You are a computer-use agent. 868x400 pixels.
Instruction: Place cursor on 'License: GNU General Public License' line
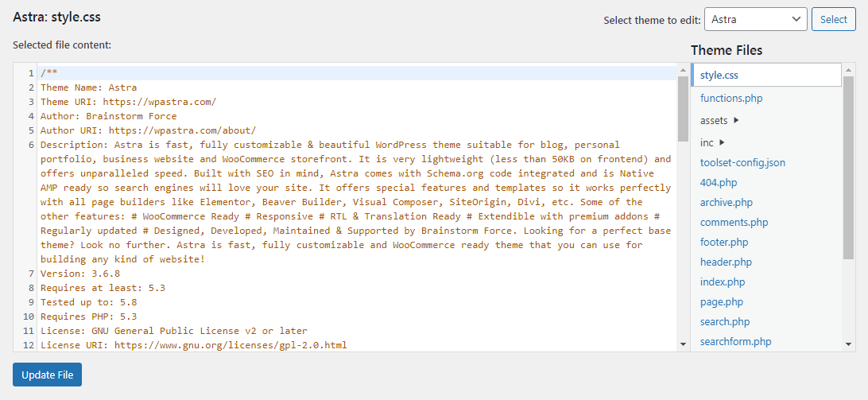[x=174, y=332]
